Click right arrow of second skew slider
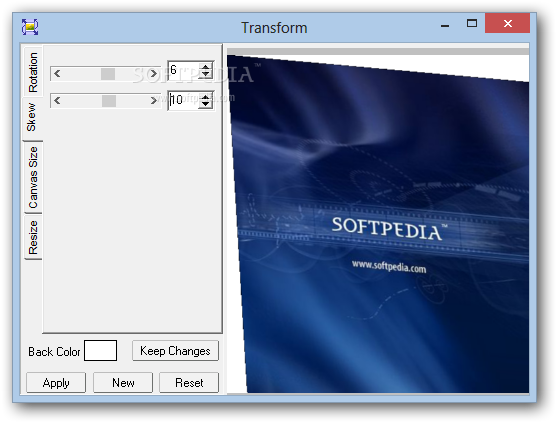Viewport: 557px width, 423px height. click(153, 101)
